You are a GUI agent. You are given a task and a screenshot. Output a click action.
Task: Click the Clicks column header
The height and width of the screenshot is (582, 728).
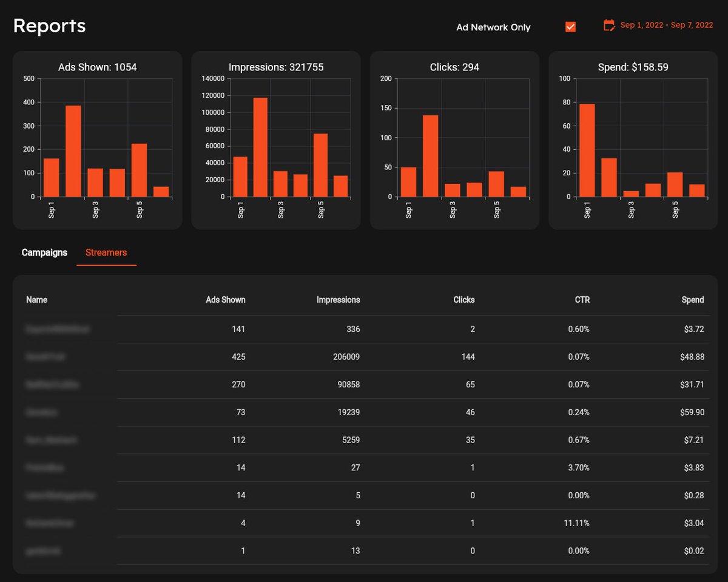464,300
